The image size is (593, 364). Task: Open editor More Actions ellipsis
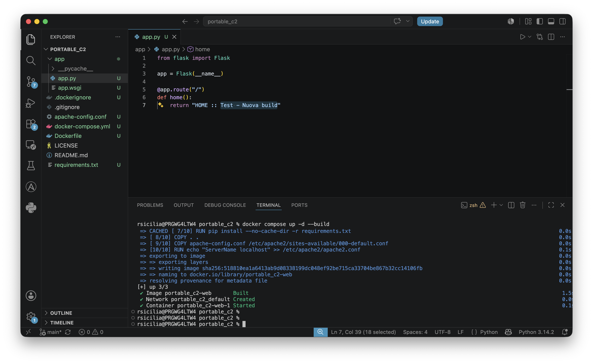(x=562, y=37)
